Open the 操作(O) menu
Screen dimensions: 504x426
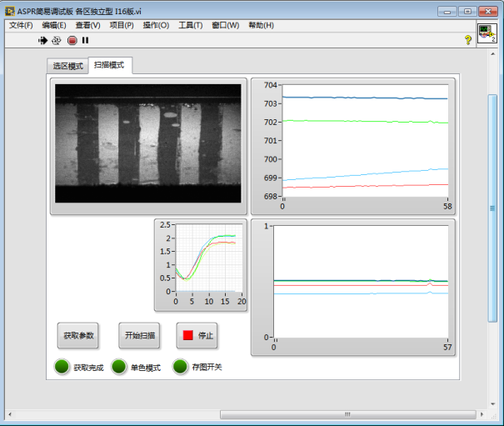(x=156, y=25)
